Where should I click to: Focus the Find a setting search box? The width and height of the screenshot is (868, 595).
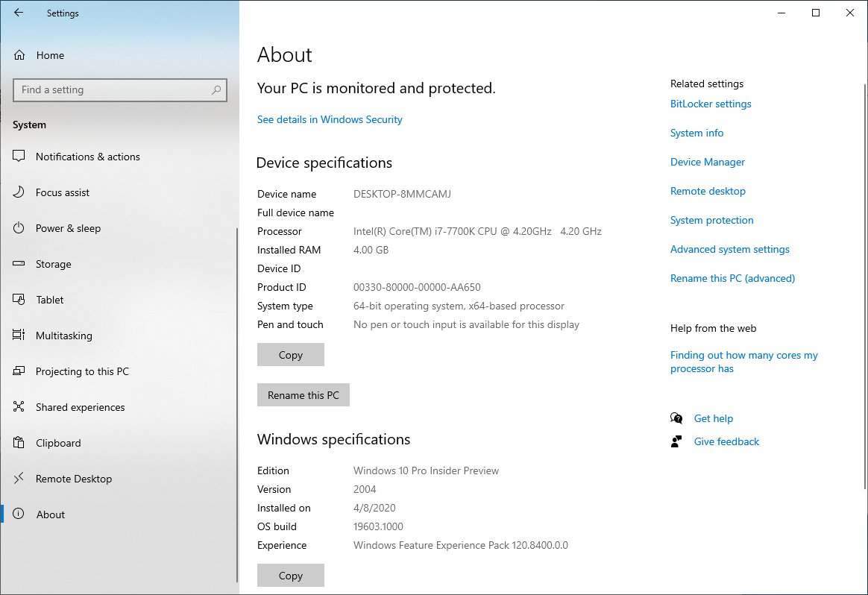119,89
